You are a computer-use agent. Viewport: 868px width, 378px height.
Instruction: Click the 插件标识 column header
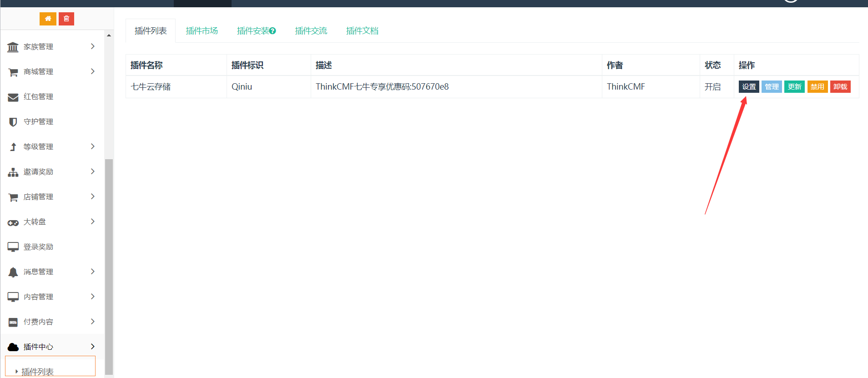tap(269, 65)
